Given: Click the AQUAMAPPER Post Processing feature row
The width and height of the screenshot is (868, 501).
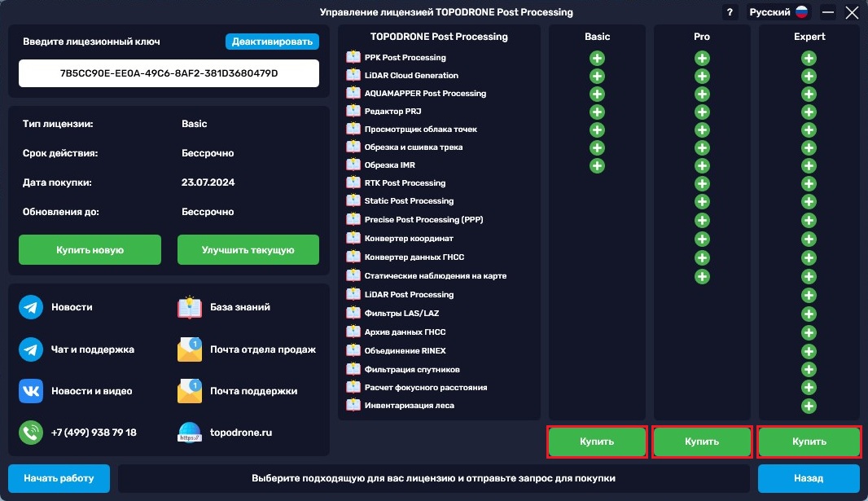Looking at the screenshot, I should click(x=425, y=93).
